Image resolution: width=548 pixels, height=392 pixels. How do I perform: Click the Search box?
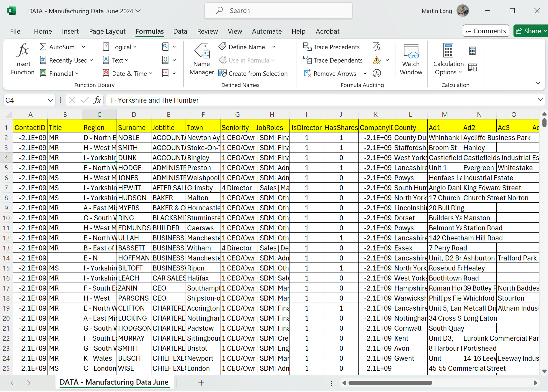[278, 11]
